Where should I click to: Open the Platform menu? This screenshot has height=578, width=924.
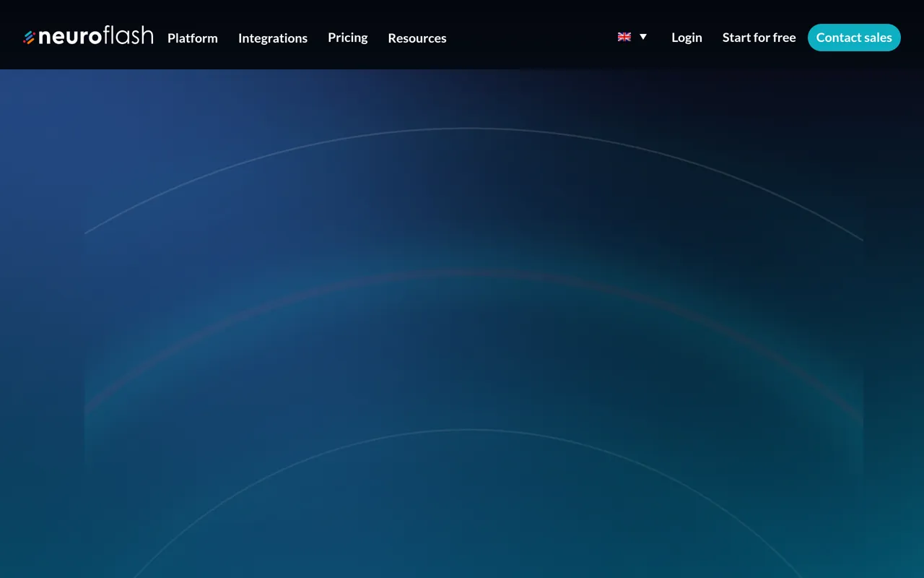click(x=193, y=38)
